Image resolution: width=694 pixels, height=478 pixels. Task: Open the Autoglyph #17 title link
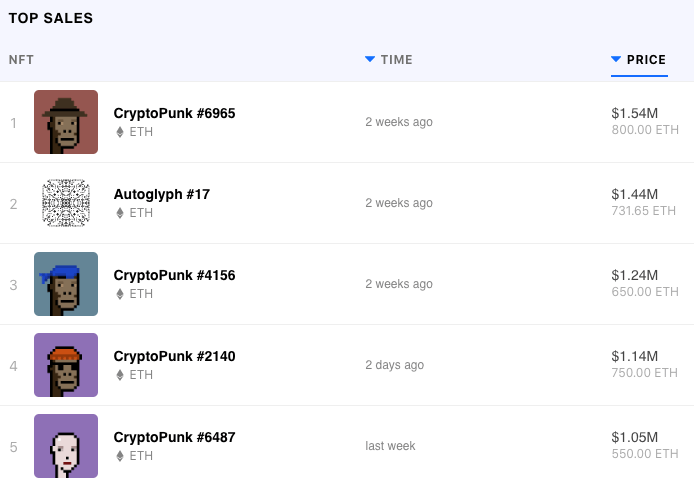(161, 194)
